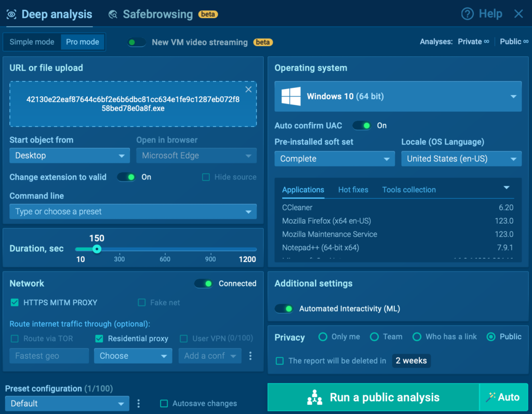Toggle New VM video streaming switch
Viewport: 532px width, 414px height.
(x=137, y=42)
